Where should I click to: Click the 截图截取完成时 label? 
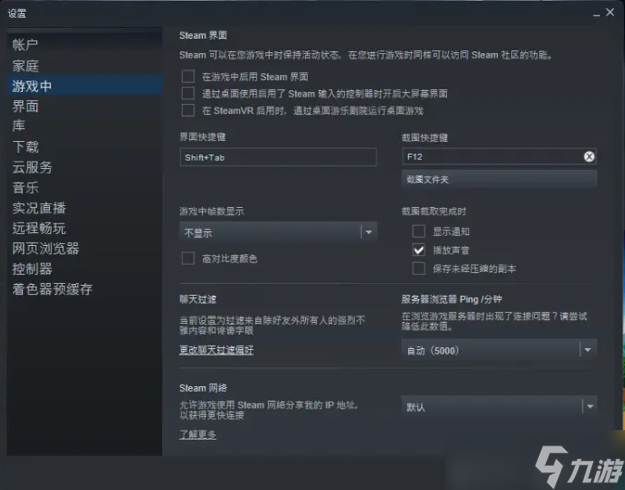pyautogui.click(x=434, y=211)
